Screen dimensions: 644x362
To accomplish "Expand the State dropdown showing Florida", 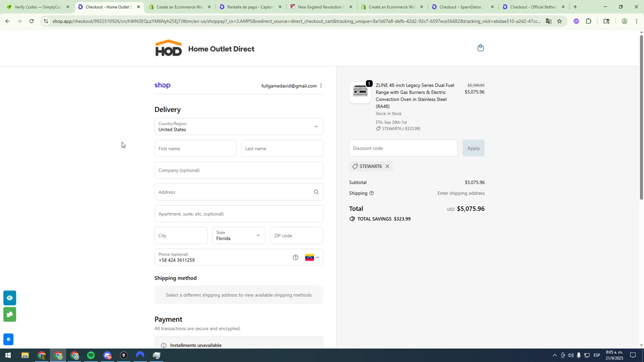I will coord(239,235).
